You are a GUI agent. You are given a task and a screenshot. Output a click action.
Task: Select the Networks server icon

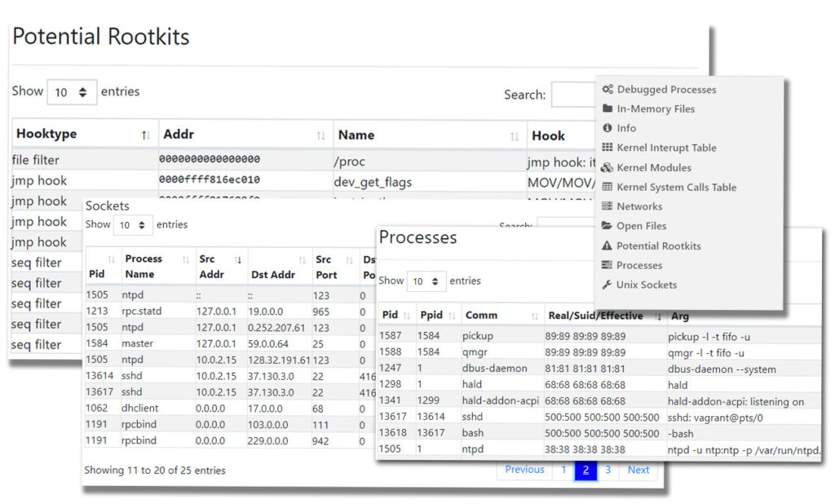click(x=607, y=206)
